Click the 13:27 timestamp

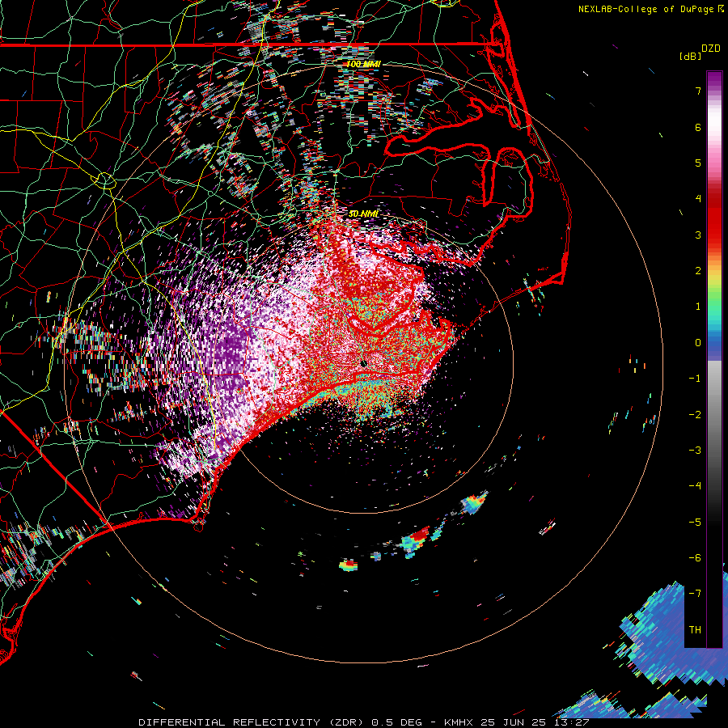tap(570, 722)
